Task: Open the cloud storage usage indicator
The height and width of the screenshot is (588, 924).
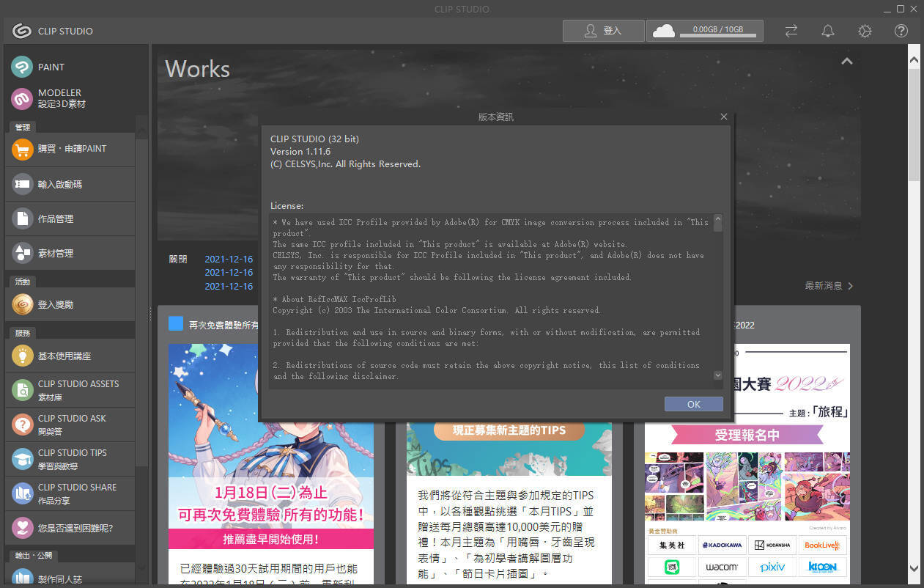Action: 704,31
